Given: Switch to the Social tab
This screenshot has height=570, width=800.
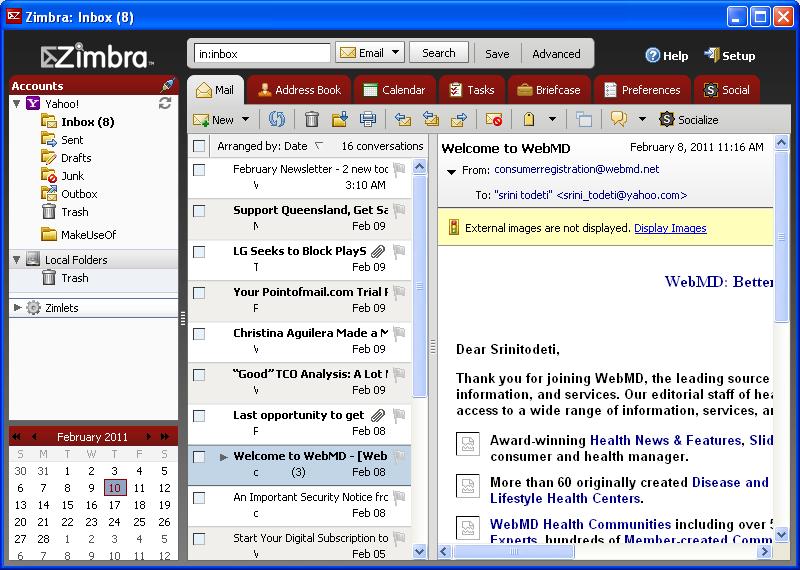Looking at the screenshot, I should tap(727, 90).
